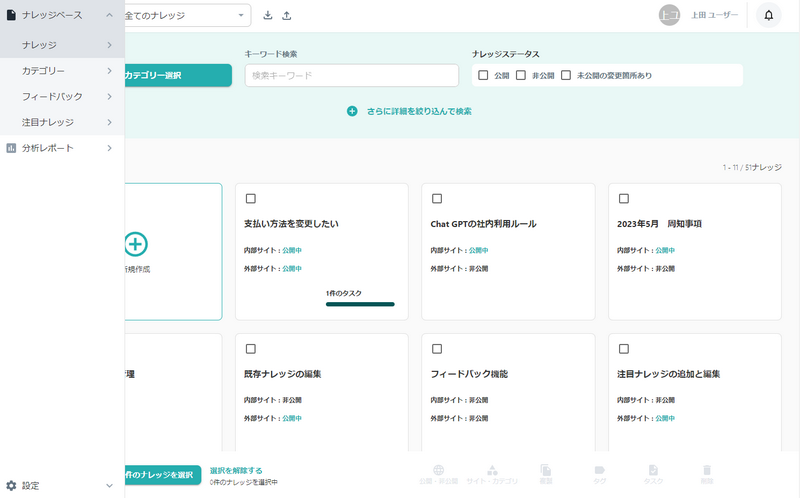Click the 公開・非公開 globe icon

point(438,470)
